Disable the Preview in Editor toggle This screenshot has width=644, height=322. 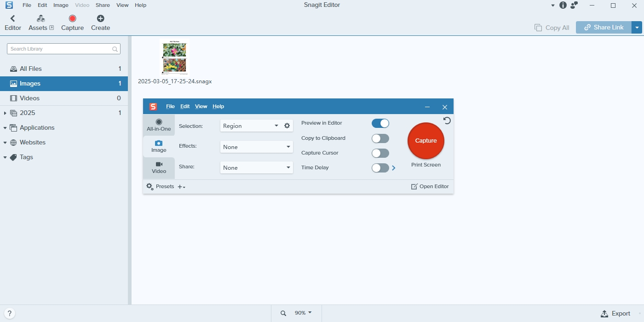[x=380, y=123]
